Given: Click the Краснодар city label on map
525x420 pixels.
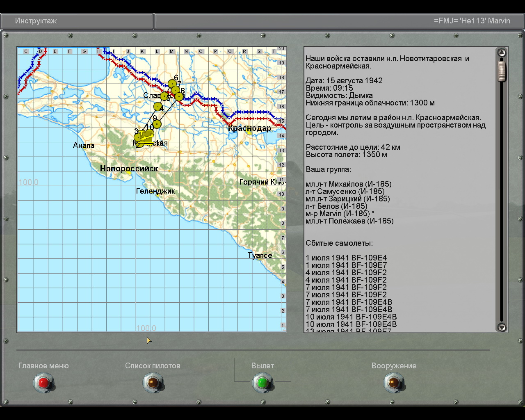Looking at the screenshot, I should [249, 128].
